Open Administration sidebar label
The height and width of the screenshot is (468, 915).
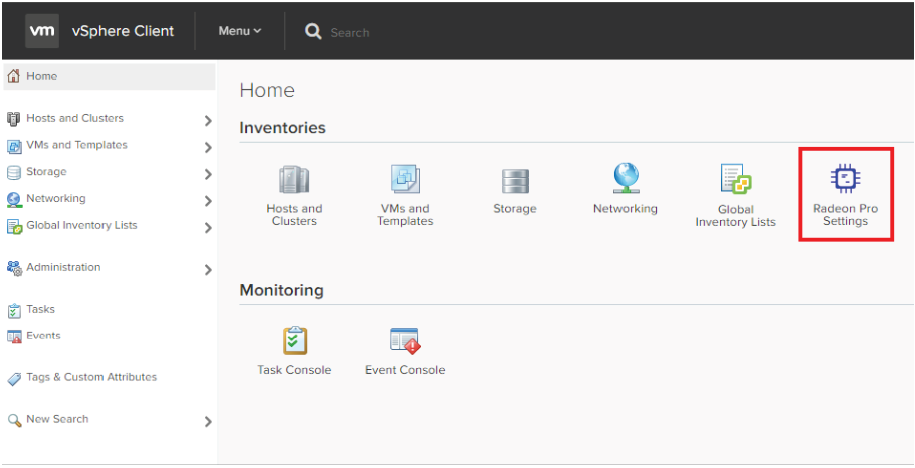tap(63, 267)
